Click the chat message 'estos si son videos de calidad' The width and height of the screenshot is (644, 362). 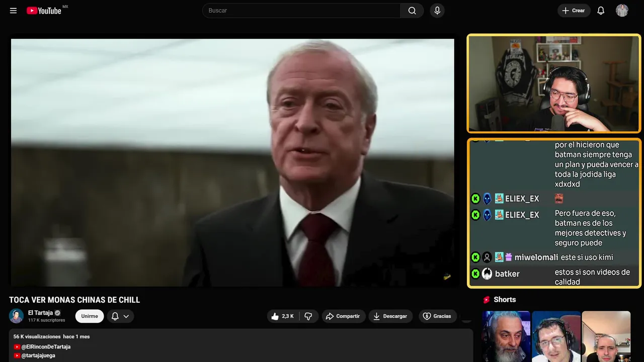(x=592, y=277)
